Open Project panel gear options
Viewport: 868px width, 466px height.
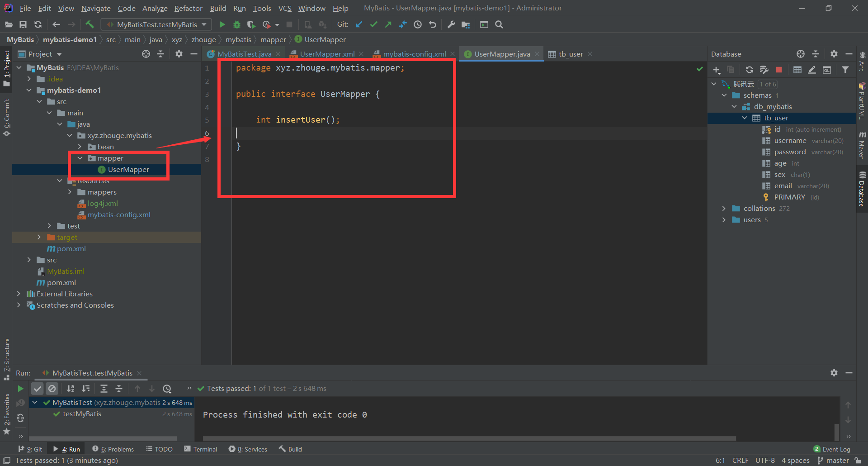click(x=179, y=54)
